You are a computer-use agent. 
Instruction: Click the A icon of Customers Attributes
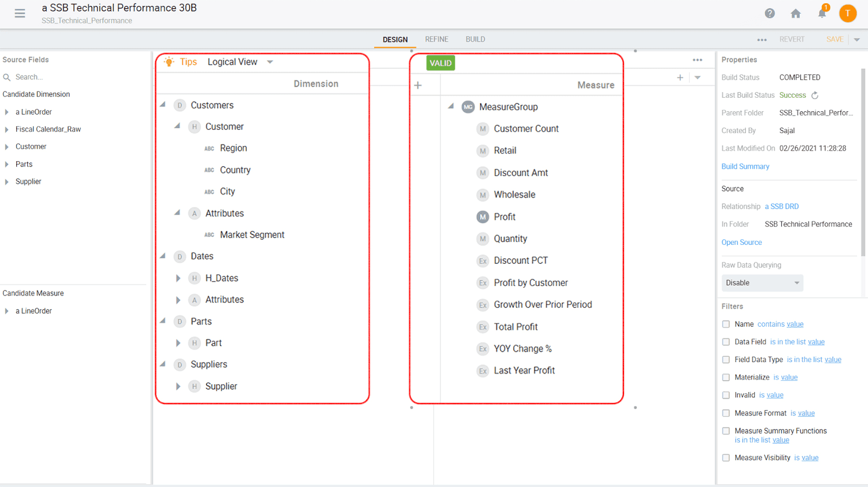(x=194, y=213)
